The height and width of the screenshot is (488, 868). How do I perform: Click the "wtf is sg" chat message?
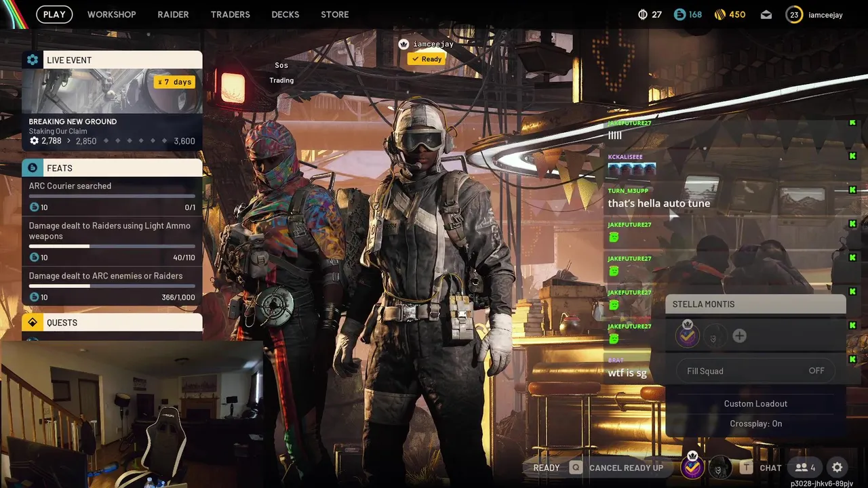(627, 373)
